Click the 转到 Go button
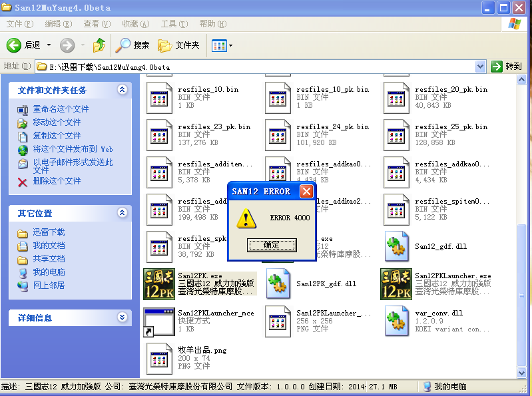532x396 pixels. [506, 67]
